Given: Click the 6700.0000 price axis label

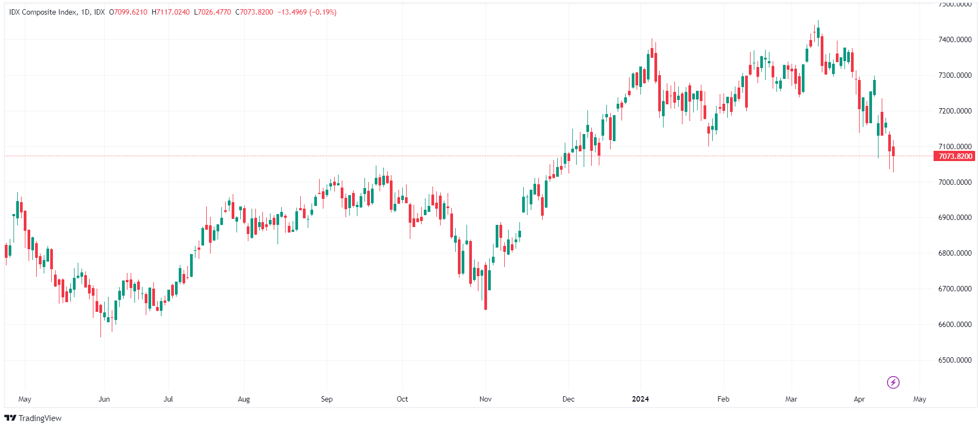Looking at the screenshot, I should (955, 289).
